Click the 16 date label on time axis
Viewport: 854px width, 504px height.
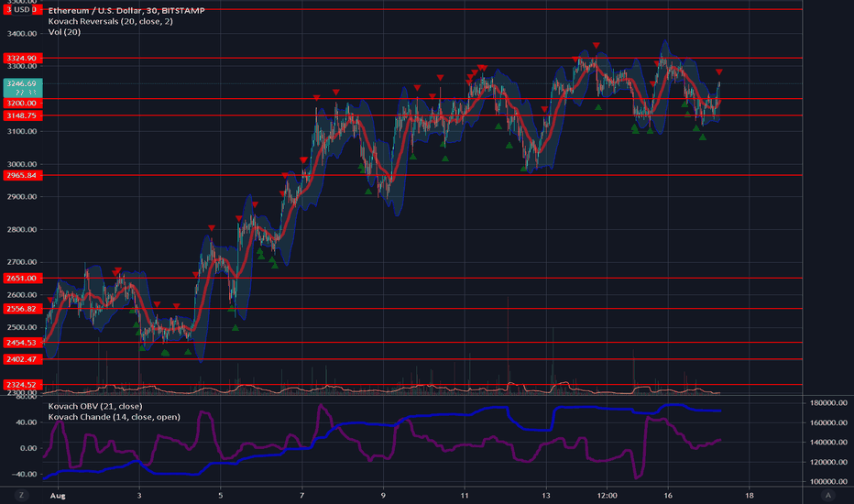(x=668, y=495)
